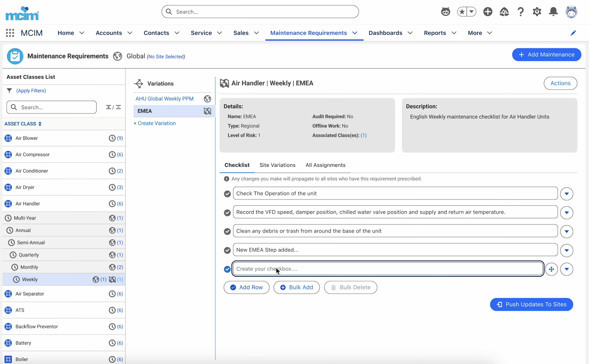Open the user profile avatar
The width and height of the screenshot is (589, 364).
tap(571, 12)
